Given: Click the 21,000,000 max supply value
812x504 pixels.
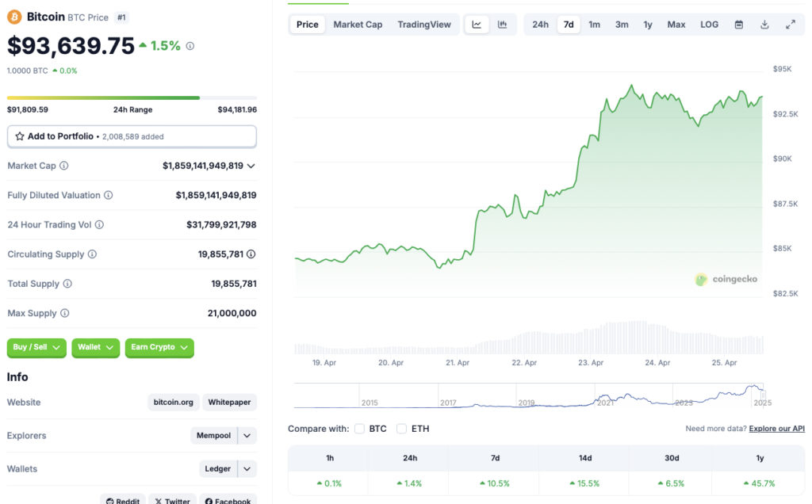Looking at the screenshot, I should coord(232,313).
